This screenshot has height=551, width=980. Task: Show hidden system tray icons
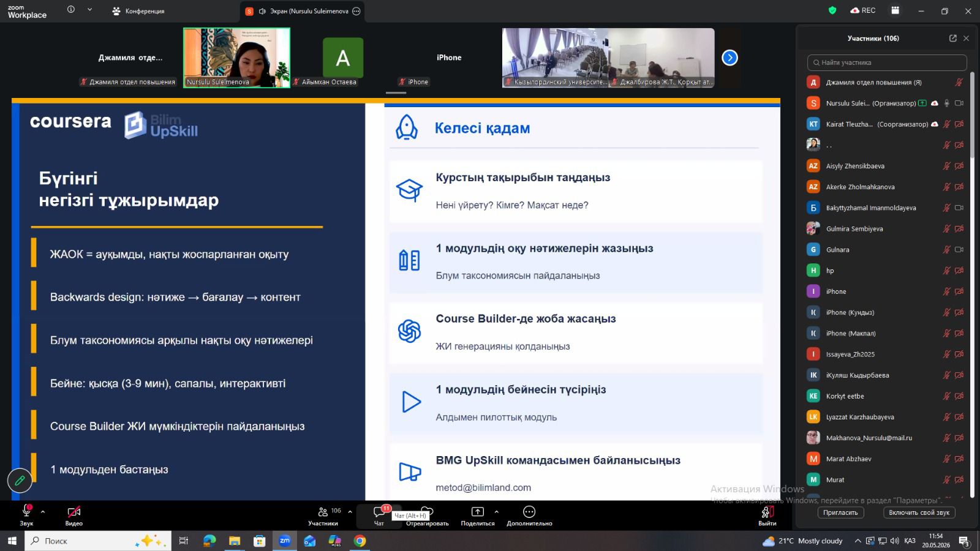pos(858,541)
